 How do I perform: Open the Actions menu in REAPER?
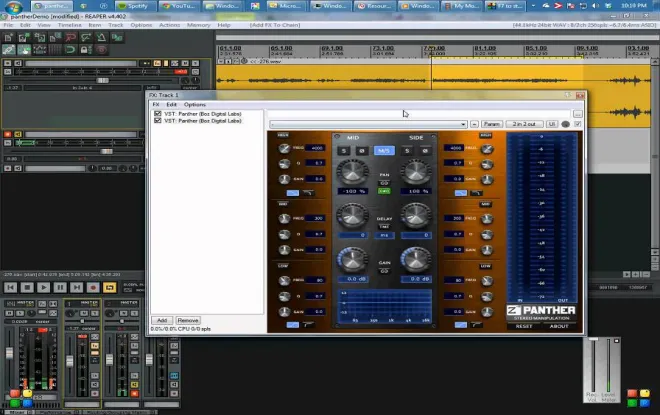pos(169,25)
